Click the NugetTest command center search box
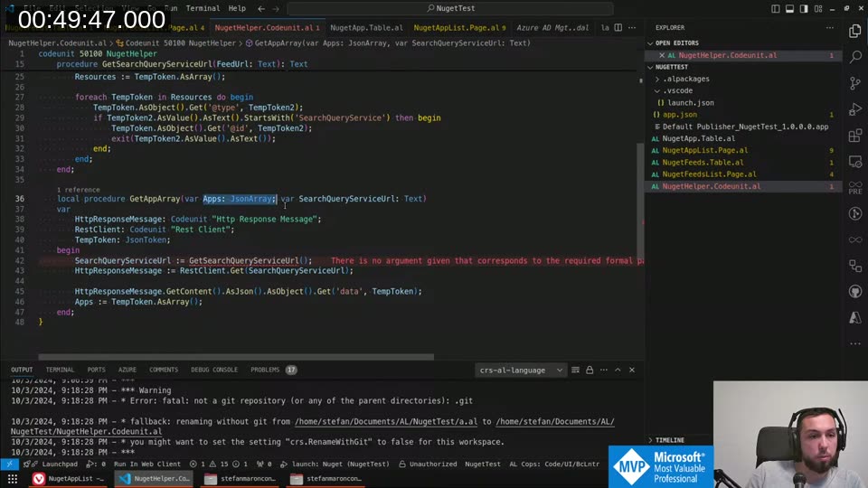 [x=450, y=8]
